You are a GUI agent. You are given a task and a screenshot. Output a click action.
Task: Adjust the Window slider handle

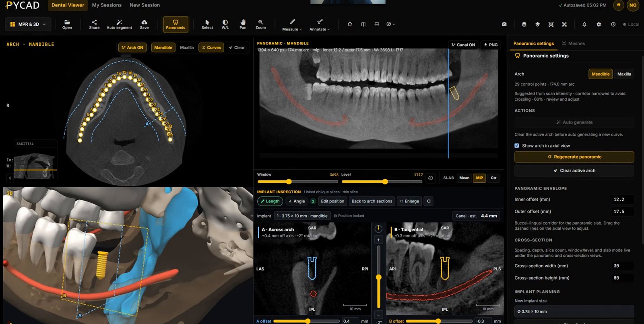(289, 182)
